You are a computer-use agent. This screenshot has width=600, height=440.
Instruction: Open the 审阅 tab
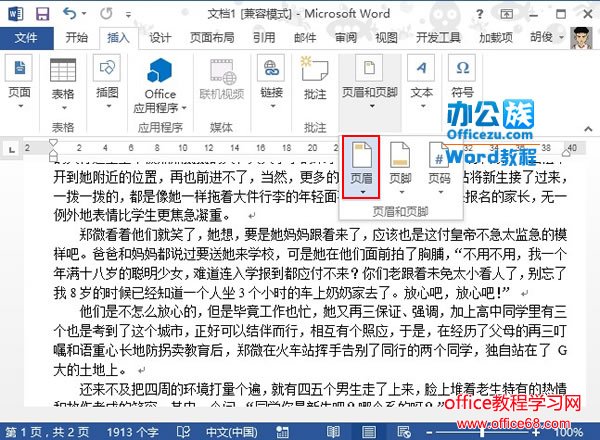click(346, 37)
